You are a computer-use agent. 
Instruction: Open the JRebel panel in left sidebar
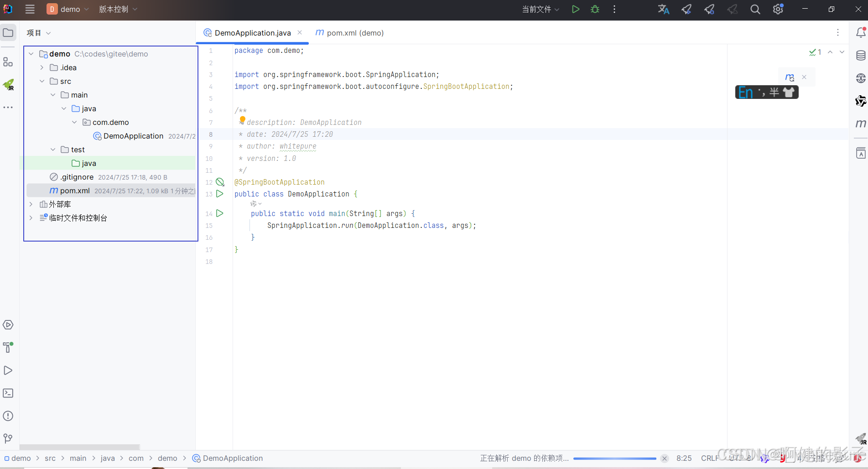pos(8,84)
